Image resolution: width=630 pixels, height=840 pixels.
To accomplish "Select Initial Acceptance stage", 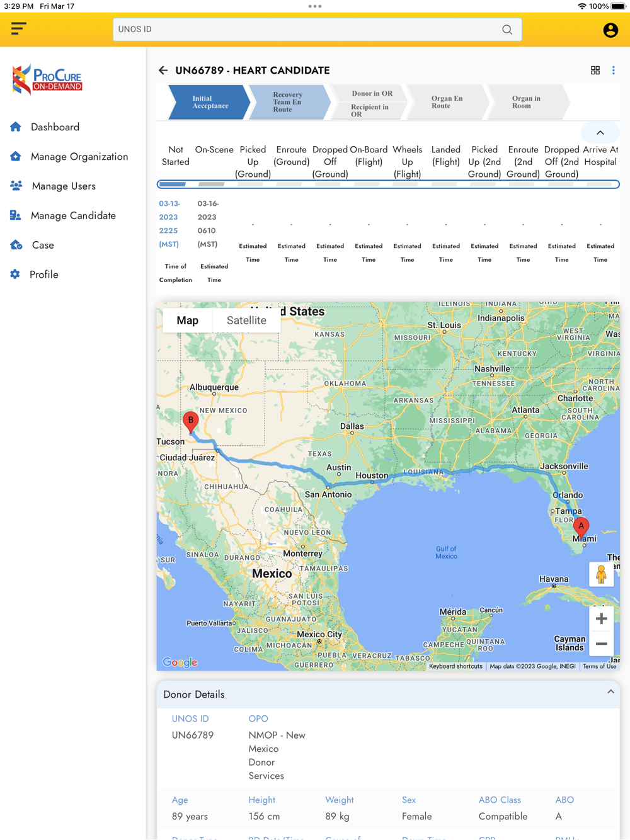I will pos(210,102).
